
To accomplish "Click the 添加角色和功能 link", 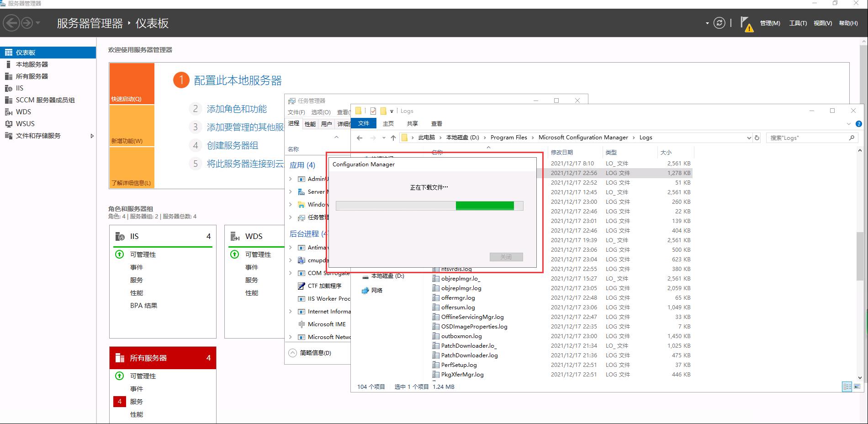I will (237, 109).
